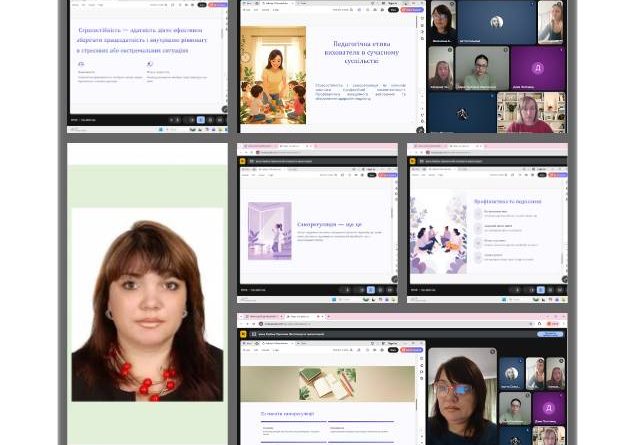Open Windows Start in the middle screenshot's taskbar
The height and width of the screenshot is (445, 620).
334,300
